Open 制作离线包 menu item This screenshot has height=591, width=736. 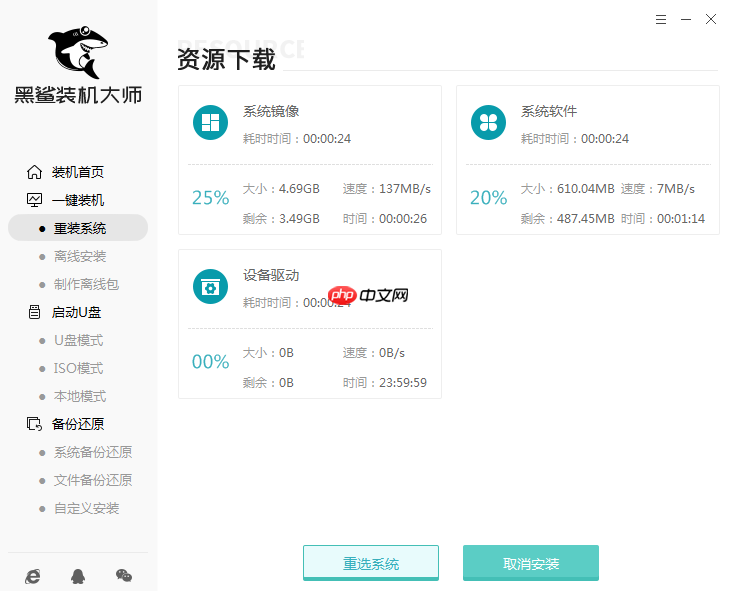[86, 284]
